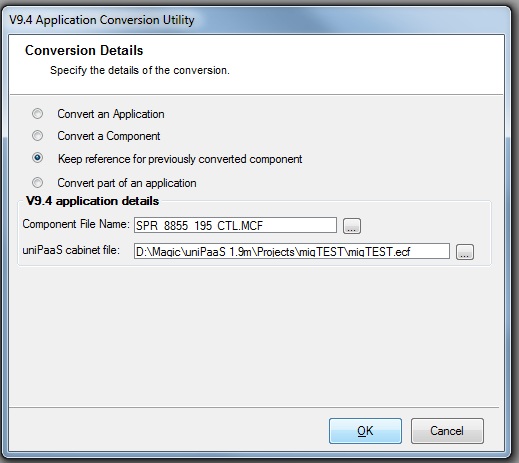
Task: Click the 'Convert an Application' label text
Action: tap(111, 114)
